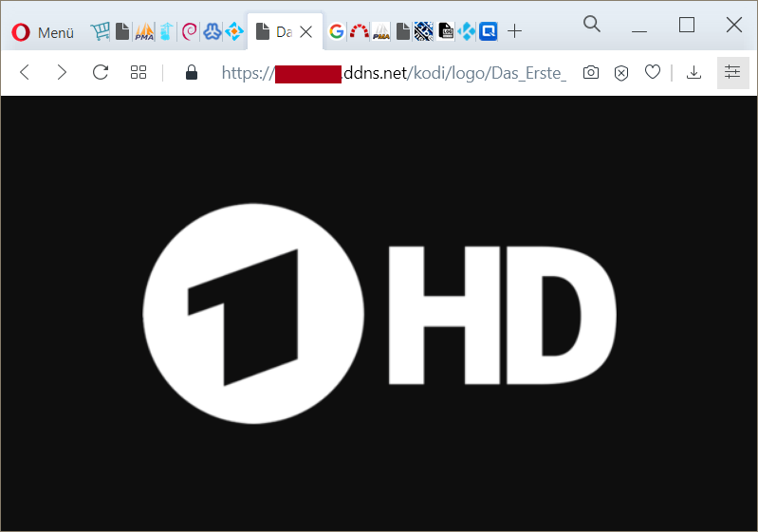The width and height of the screenshot is (758, 532).
Task: Open a new tab with plus button
Action: tap(515, 31)
